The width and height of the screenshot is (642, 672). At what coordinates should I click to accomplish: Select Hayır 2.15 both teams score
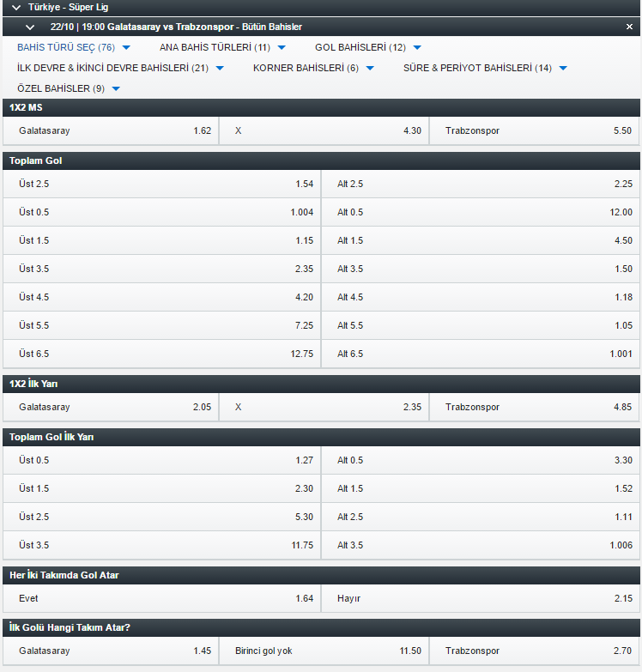[481, 598]
